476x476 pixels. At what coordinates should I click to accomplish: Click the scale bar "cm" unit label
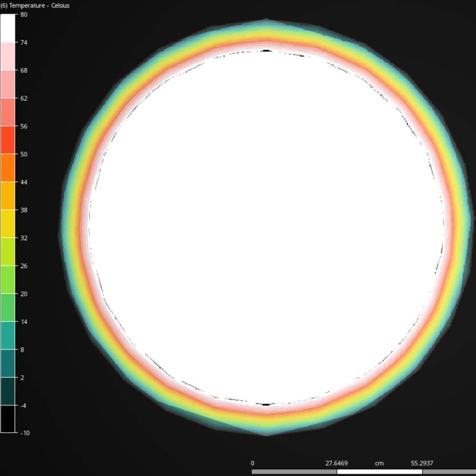click(379, 463)
